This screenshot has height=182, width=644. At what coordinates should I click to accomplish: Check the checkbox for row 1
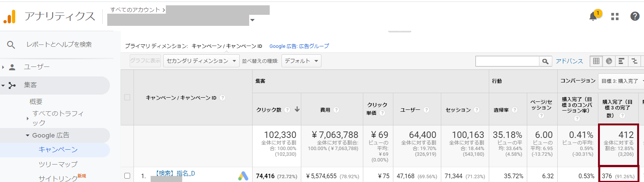[x=127, y=176]
